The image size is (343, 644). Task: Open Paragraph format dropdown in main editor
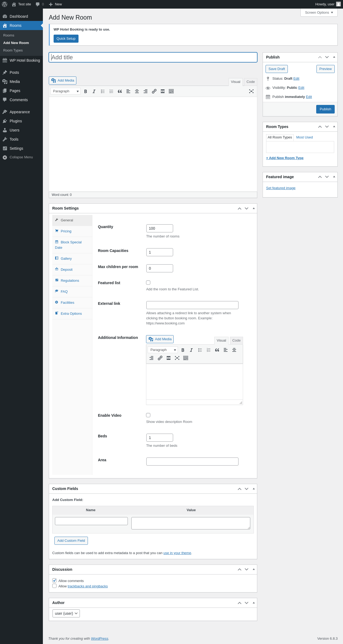[x=65, y=91]
